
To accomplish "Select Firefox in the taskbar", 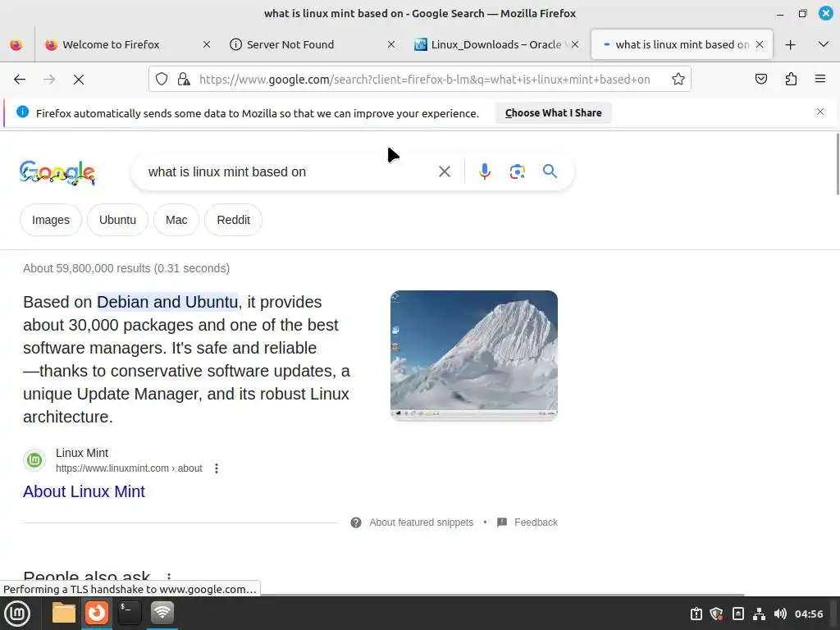I will click(x=97, y=613).
